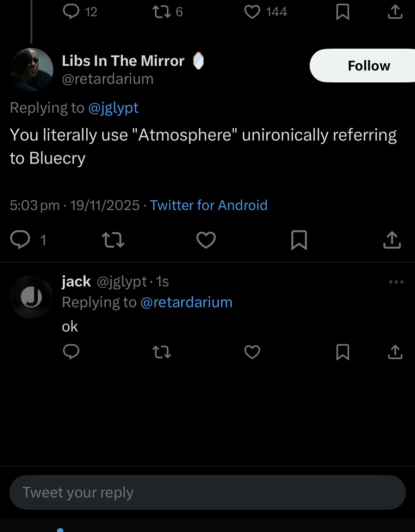Share the Atmosphere Bluecry tweet
Viewport: 415px width, 532px height.
click(x=392, y=240)
